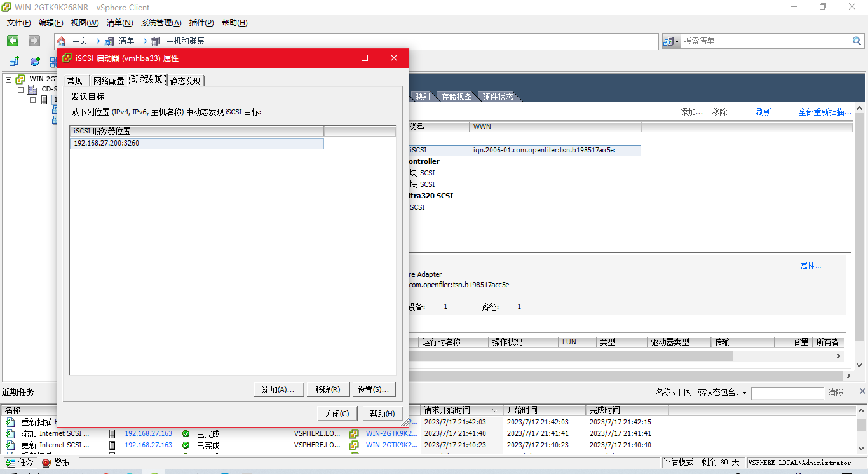Open the 编辑(E) menu
The image size is (868, 474).
(51, 23)
